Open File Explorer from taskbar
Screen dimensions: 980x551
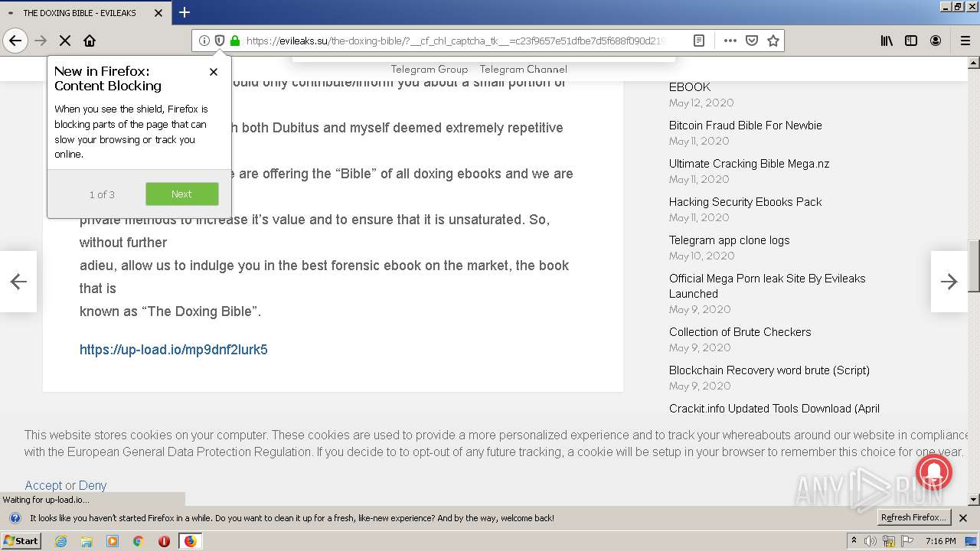tap(87, 541)
